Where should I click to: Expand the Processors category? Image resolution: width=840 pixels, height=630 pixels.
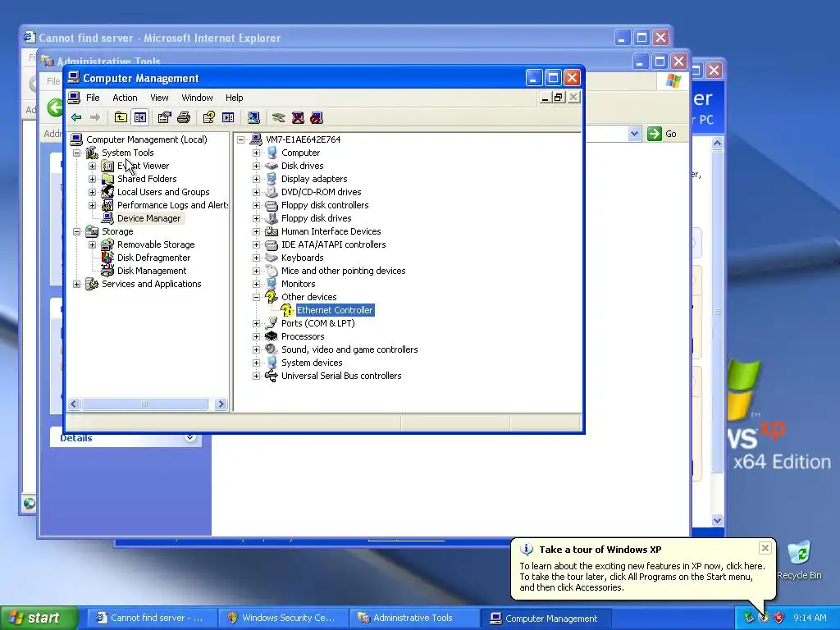tap(256, 336)
